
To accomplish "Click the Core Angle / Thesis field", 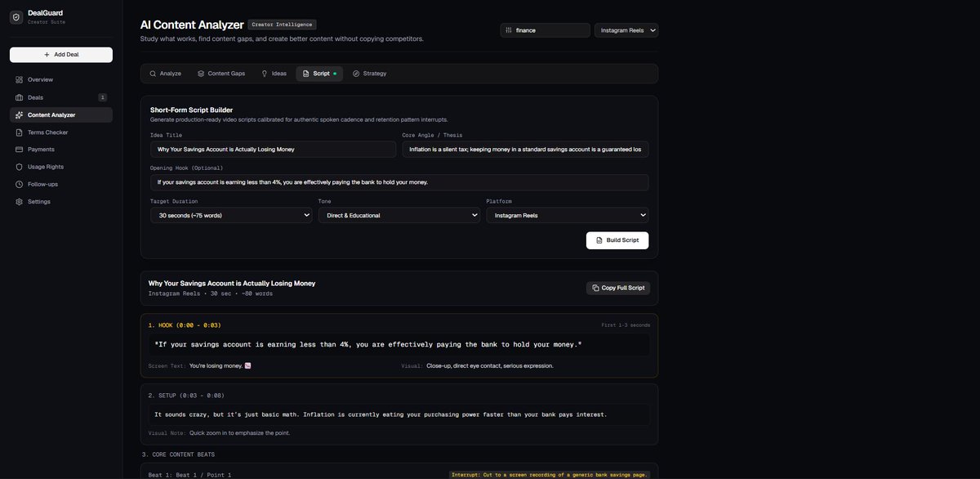I will 526,149.
